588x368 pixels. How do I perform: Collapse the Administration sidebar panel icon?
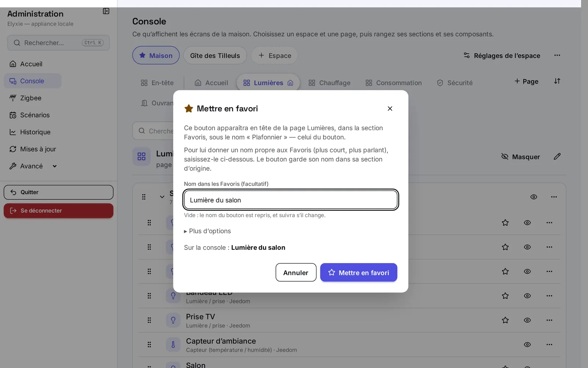[x=106, y=11]
